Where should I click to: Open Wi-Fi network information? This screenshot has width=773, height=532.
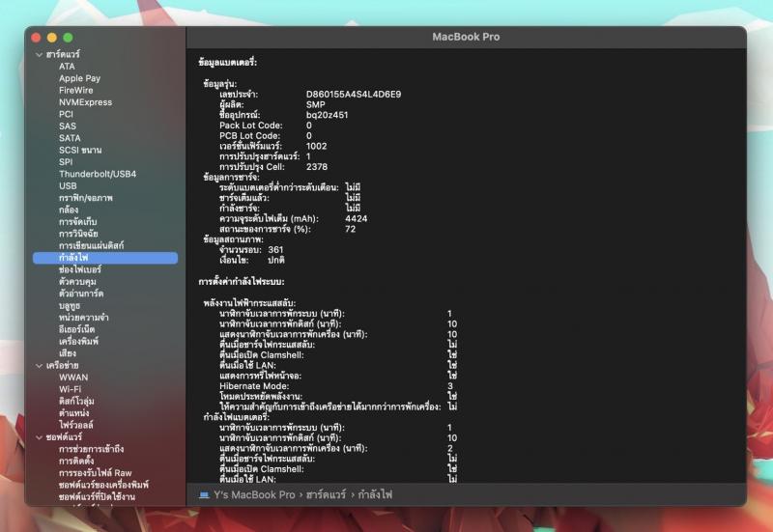70,389
